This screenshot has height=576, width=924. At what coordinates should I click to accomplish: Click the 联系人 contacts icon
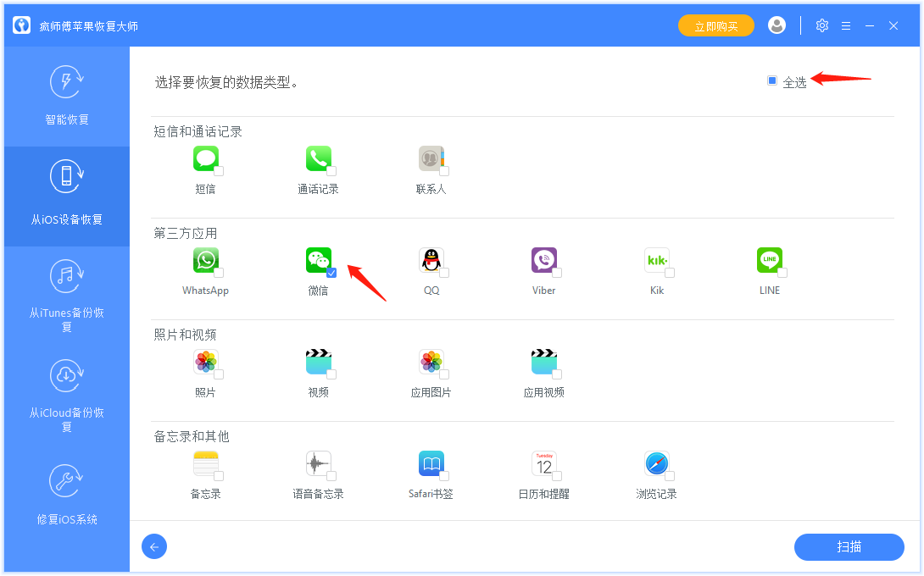[x=431, y=158]
